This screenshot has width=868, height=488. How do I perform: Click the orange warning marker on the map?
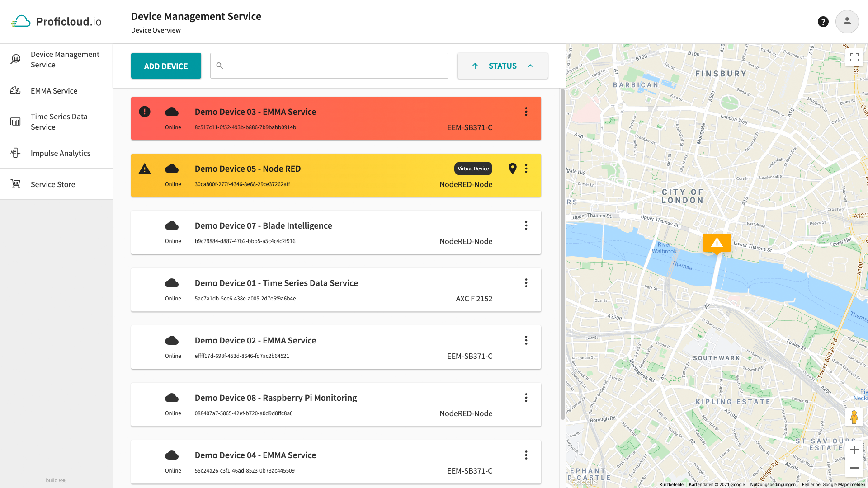click(717, 243)
